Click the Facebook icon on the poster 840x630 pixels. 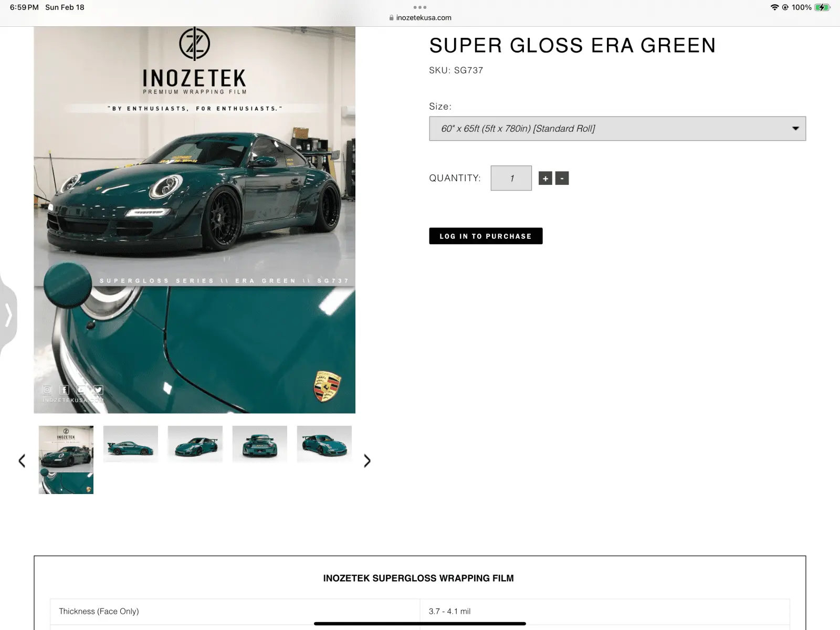point(64,390)
